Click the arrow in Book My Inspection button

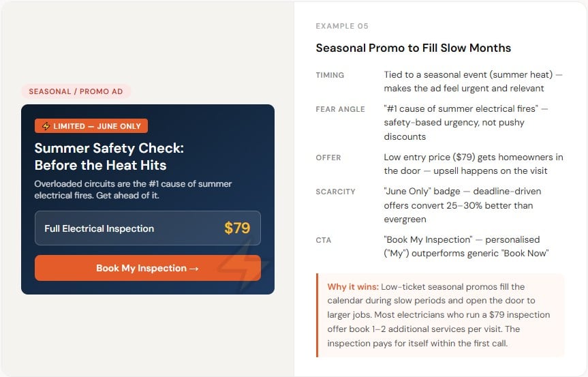point(194,269)
